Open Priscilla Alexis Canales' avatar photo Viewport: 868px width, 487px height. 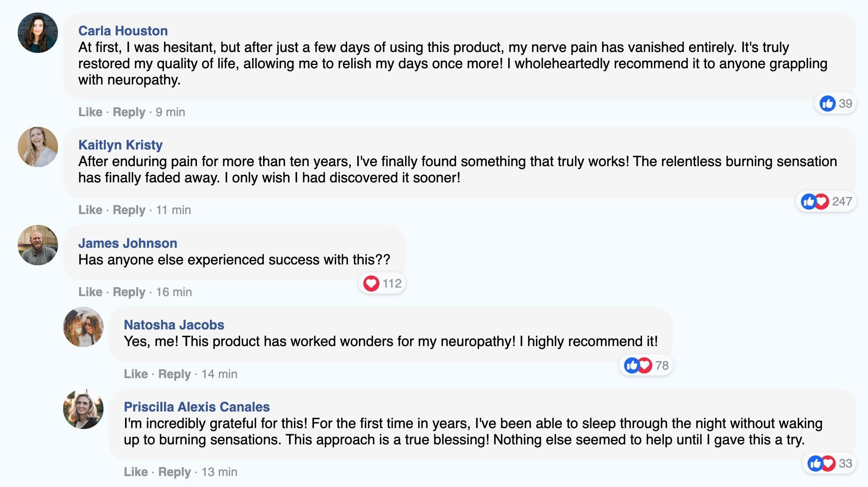click(83, 409)
